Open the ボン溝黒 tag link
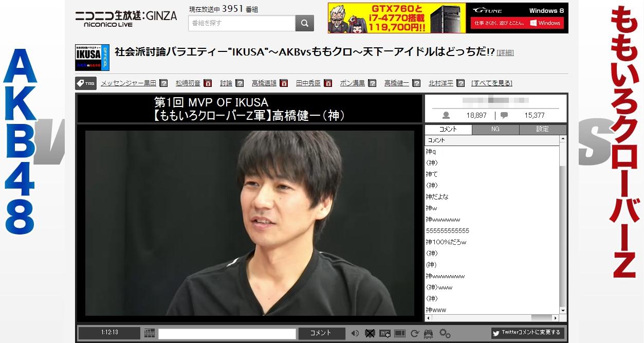644x343 pixels. tap(353, 83)
